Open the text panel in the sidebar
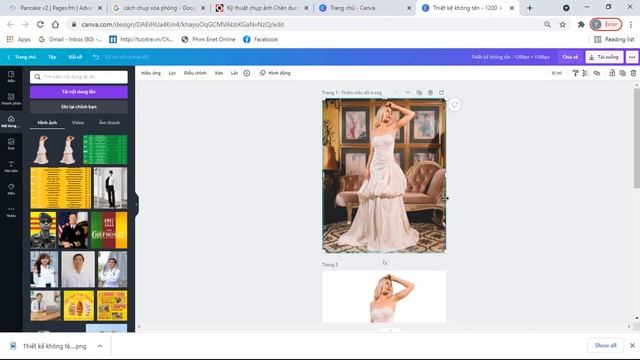640x360 pixels. click(11, 166)
